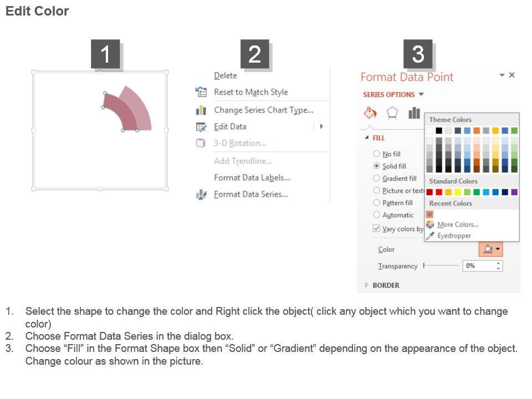The height and width of the screenshot is (399, 532).
Task: Pick the red standard color swatch
Action: point(439,192)
